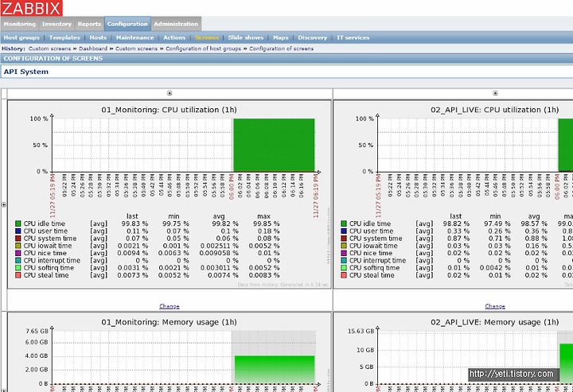Viewport: 573px width, 392px height.
Task: Click 02_API_LIVE Memory usage graph title
Action: pyautogui.click(x=495, y=322)
